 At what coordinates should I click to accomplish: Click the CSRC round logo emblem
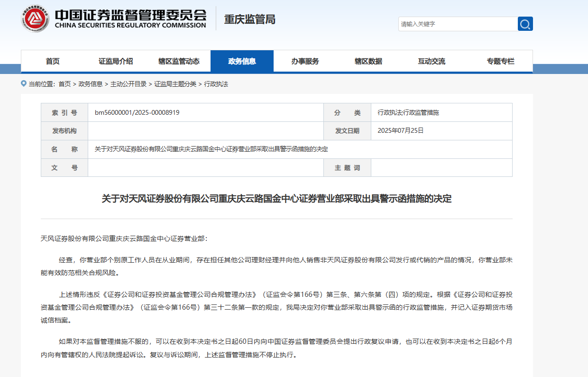(35, 18)
